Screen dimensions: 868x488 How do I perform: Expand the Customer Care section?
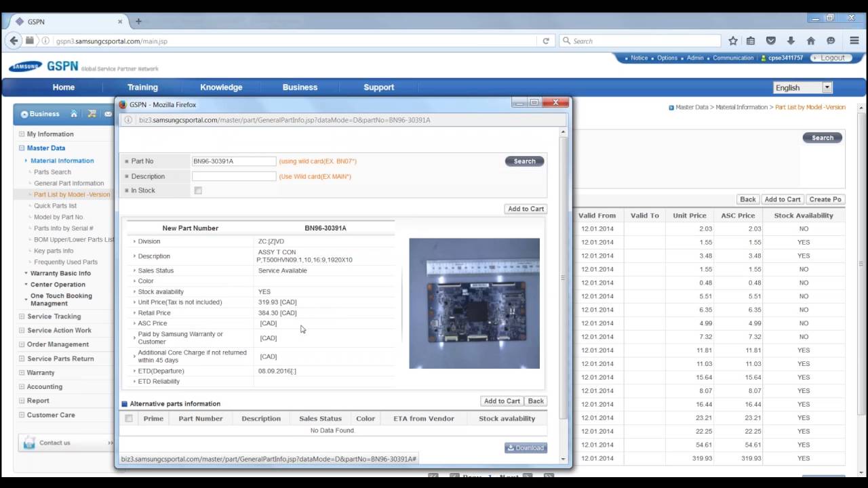point(22,415)
